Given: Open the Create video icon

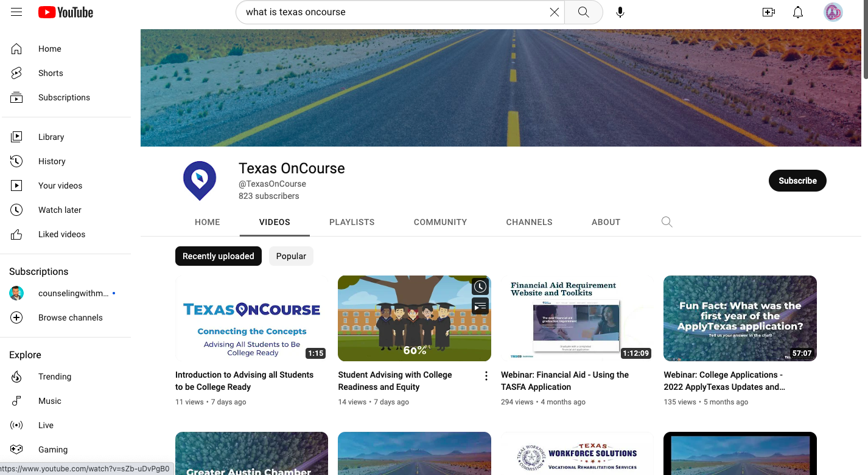Looking at the screenshot, I should pos(769,12).
